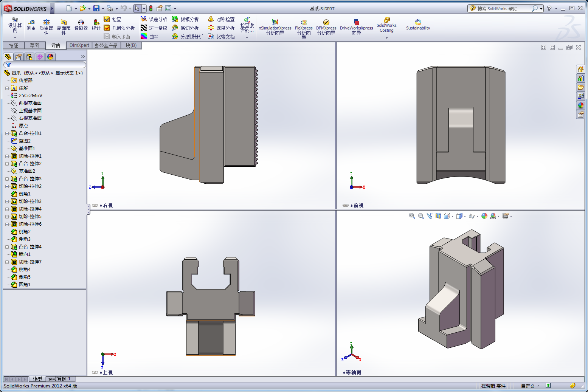588x392 pixels.
Task: Toggle the 几何体分析 geometry analysis option
Action: (119, 28)
